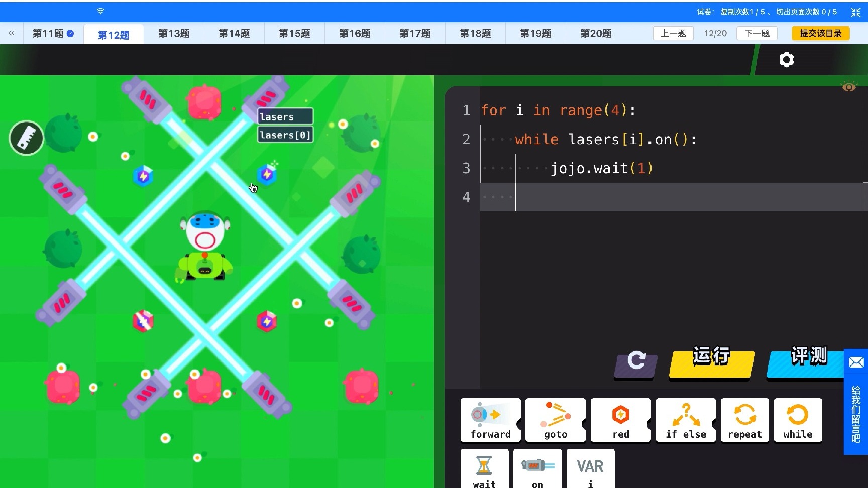Click the 上一题 previous question button
Screen dimensions: 868x488
point(673,33)
